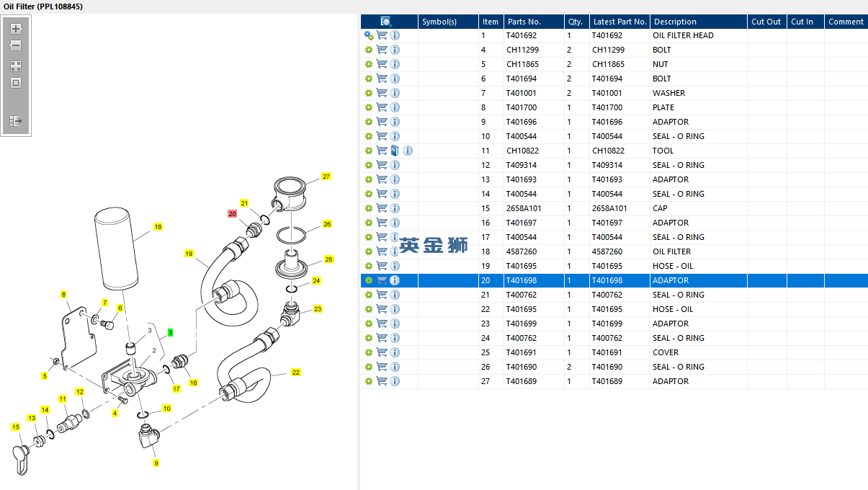The height and width of the screenshot is (490, 868).
Task: Add OIL FILTER HEAD to cart
Action: (382, 35)
